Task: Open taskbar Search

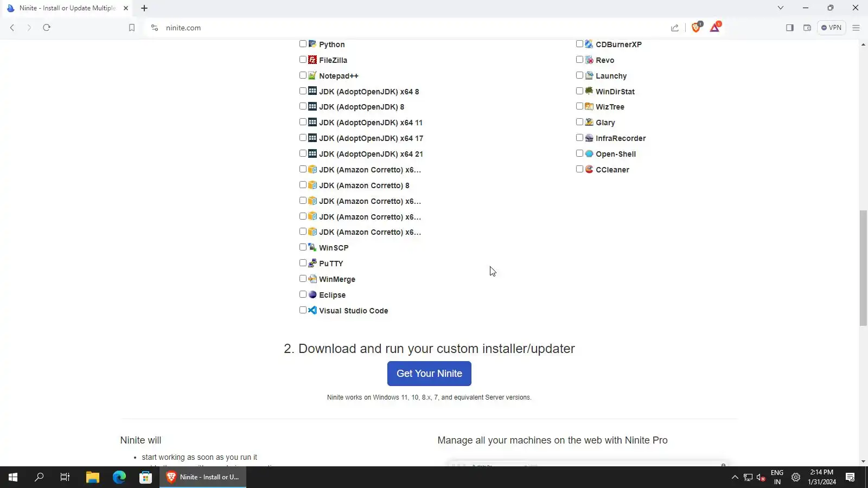Action: (x=39, y=477)
